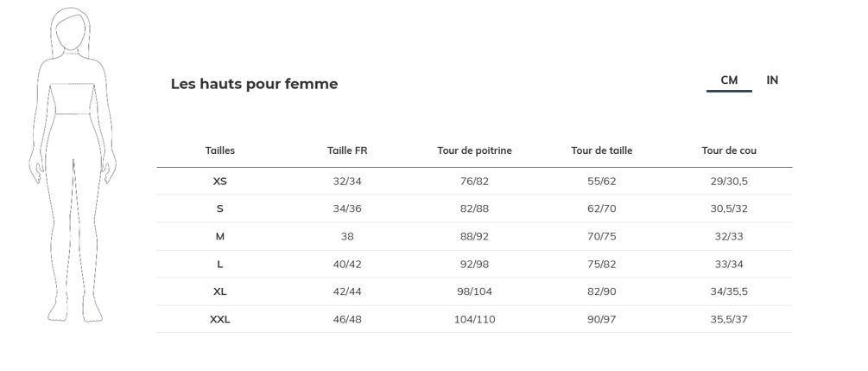Click the female body silhouette illustration
The height and width of the screenshot is (371, 868).
coord(73,164)
